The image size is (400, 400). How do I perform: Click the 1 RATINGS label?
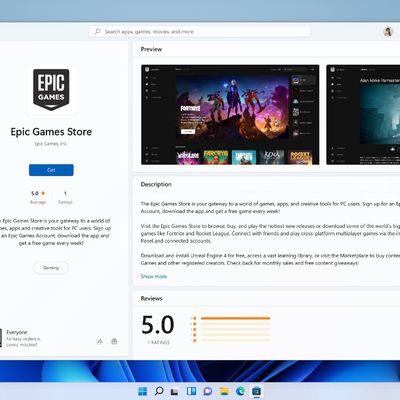159,342
